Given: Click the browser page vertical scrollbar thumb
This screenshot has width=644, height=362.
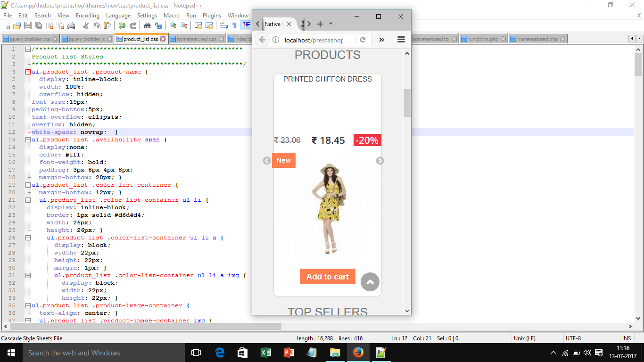Looking at the screenshot, I should 407,102.
